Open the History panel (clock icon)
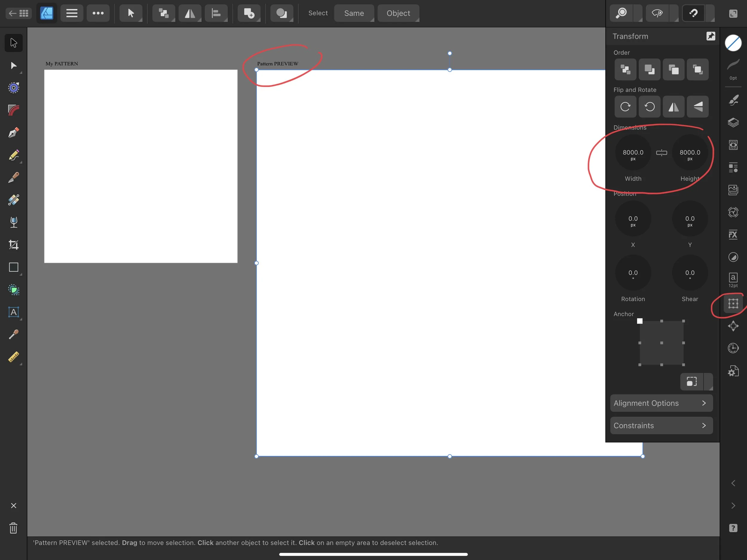This screenshot has width=747, height=560. click(734, 348)
